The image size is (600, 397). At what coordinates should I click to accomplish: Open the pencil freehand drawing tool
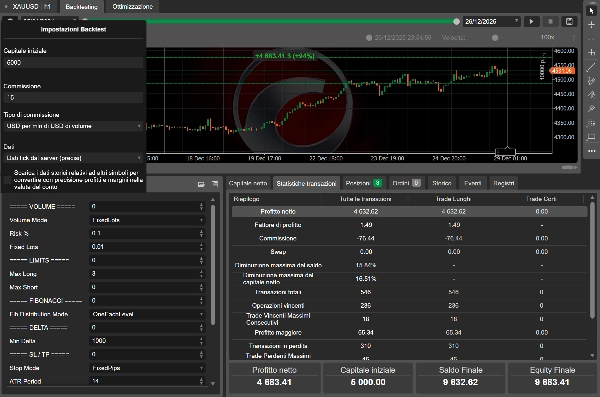(x=591, y=81)
